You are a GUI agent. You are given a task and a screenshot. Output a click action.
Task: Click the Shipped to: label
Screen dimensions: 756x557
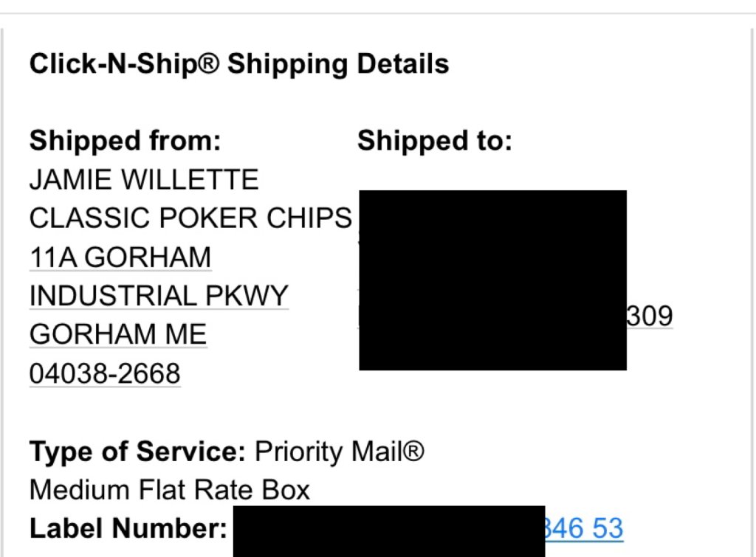pyautogui.click(x=434, y=140)
